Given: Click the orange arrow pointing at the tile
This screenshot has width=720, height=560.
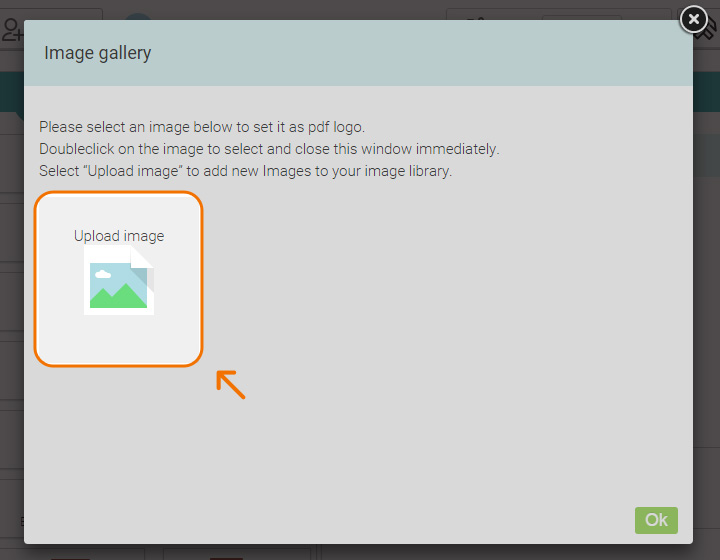Looking at the screenshot, I should [231, 385].
